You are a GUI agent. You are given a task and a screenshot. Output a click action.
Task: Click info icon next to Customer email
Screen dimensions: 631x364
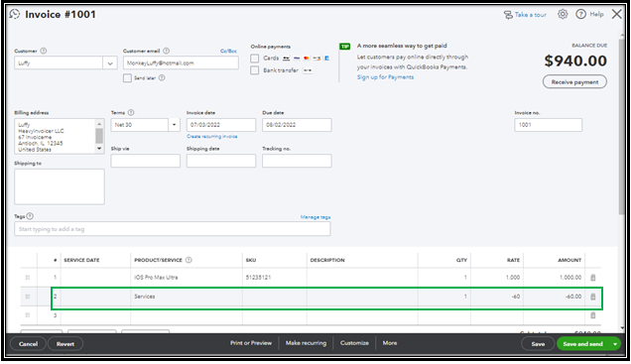point(167,51)
